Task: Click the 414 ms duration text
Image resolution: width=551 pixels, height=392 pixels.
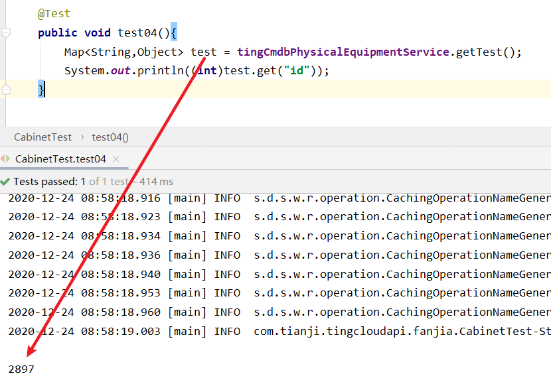Action: coord(157,182)
